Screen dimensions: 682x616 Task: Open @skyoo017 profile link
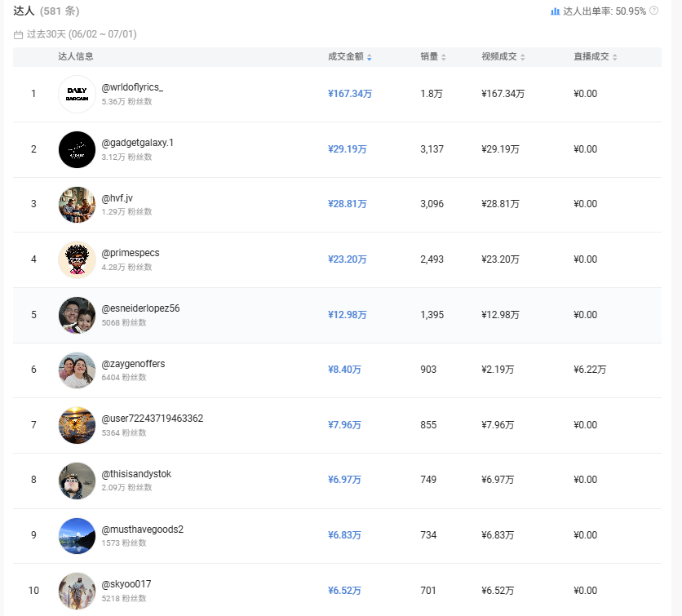(x=126, y=584)
